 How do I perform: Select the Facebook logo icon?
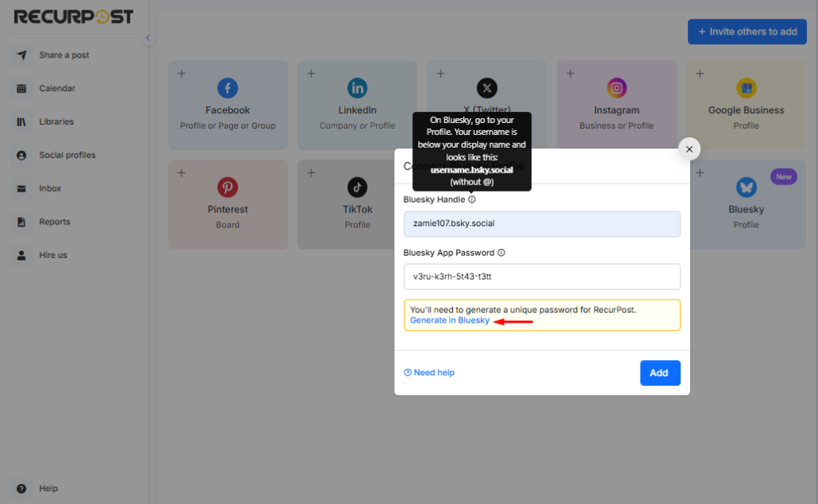228,88
